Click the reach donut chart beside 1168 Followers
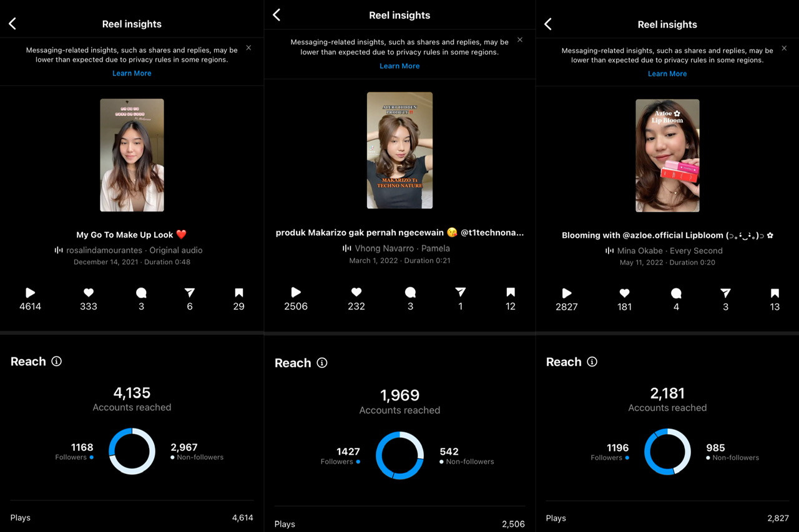 click(132, 451)
